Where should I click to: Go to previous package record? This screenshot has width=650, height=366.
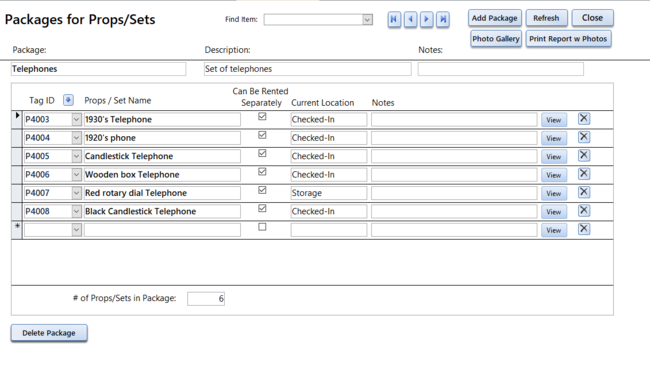(410, 19)
